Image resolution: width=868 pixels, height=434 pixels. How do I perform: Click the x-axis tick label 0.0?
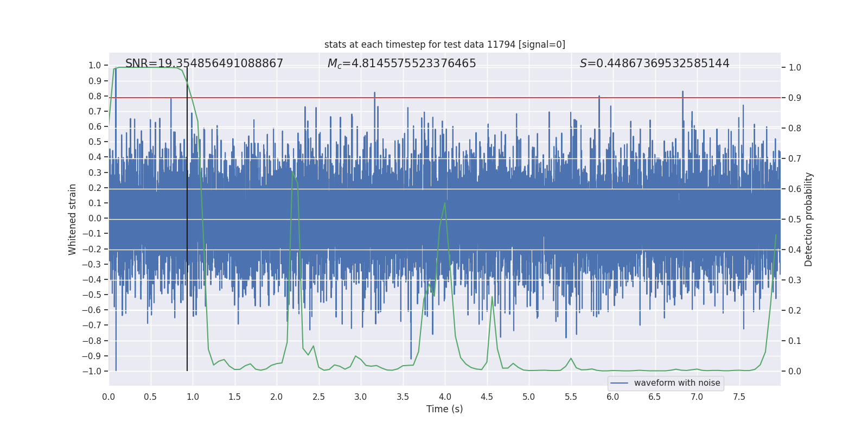tap(108, 397)
